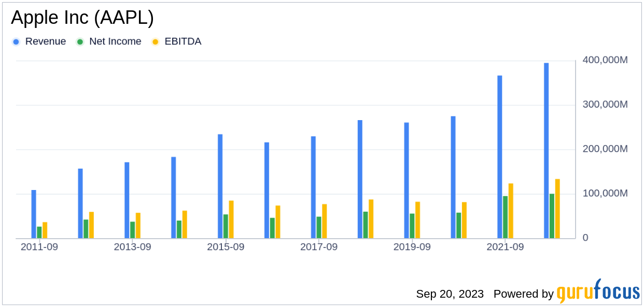
Task: Click the 2021-09 EBITDA bar
Action: pyautogui.click(x=511, y=211)
